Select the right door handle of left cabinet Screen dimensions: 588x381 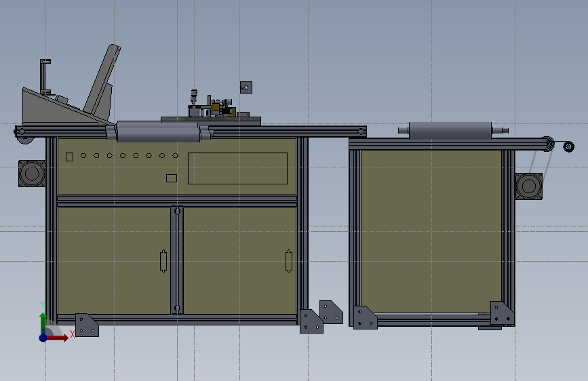click(289, 261)
